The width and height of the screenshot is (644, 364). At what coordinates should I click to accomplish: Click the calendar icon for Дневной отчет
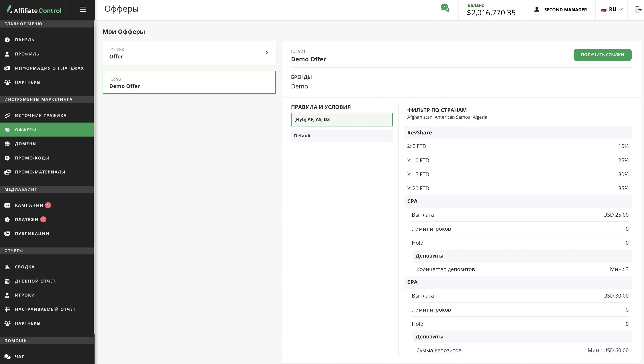pyautogui.click(x=7, y=281)
